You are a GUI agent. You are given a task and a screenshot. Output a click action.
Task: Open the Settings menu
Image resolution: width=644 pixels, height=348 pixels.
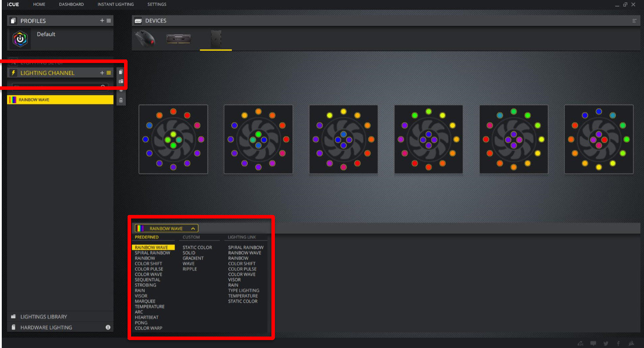point(157,4)
